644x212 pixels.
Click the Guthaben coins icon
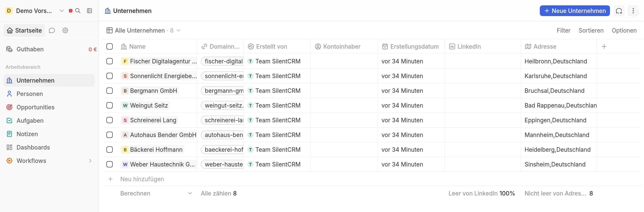click(x=9, y=49)
